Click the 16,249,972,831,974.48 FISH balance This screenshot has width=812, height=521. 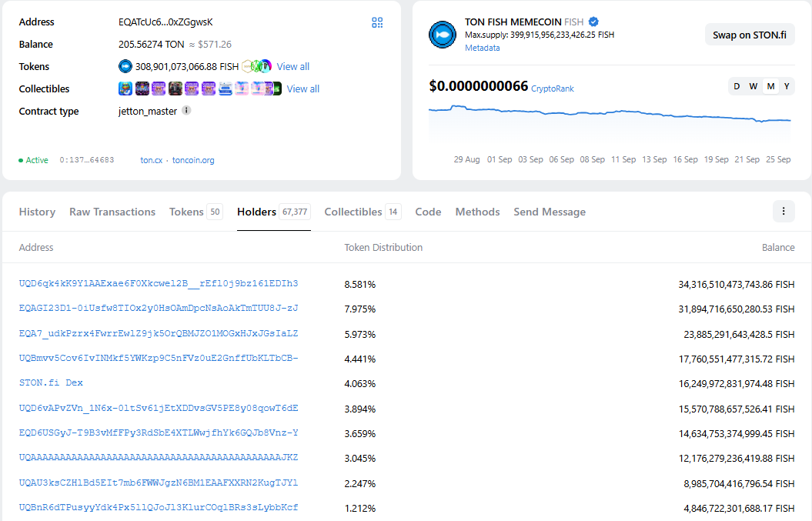[x=737, y=384]
